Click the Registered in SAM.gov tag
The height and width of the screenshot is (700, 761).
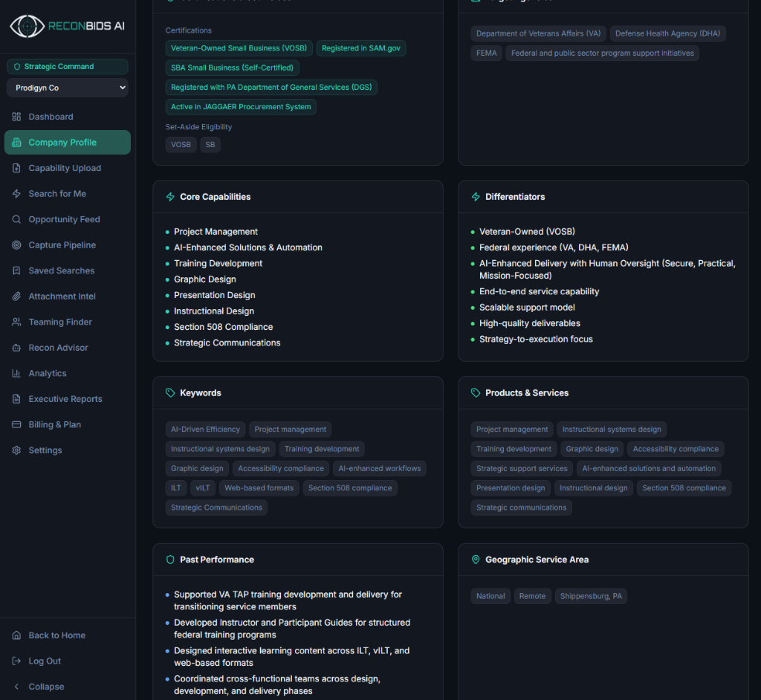[361, 48]
